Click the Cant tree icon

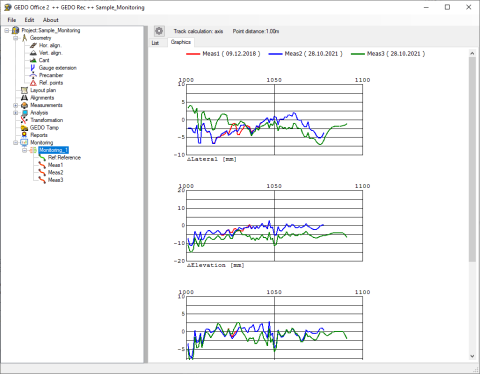pyautogui.click(x=33, y=60)
